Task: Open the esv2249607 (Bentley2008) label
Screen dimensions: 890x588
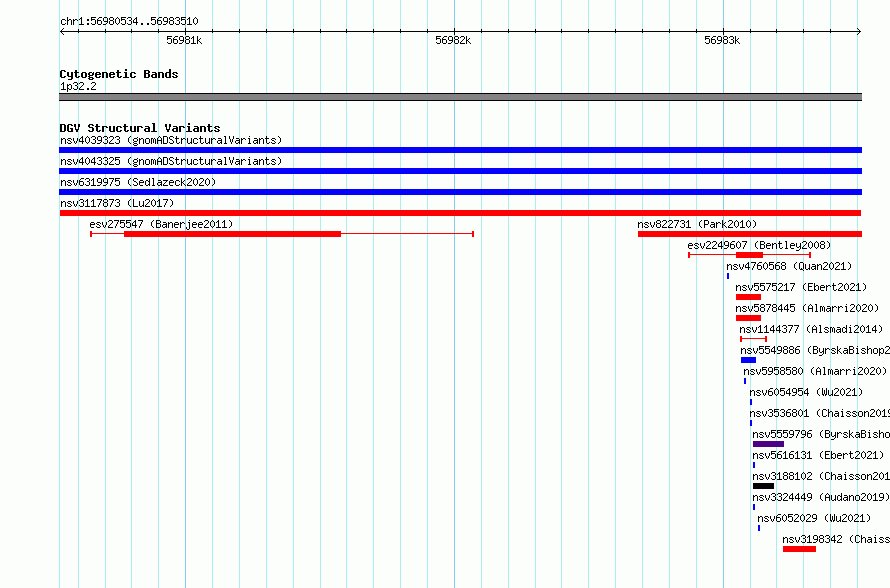Action: 759,245
